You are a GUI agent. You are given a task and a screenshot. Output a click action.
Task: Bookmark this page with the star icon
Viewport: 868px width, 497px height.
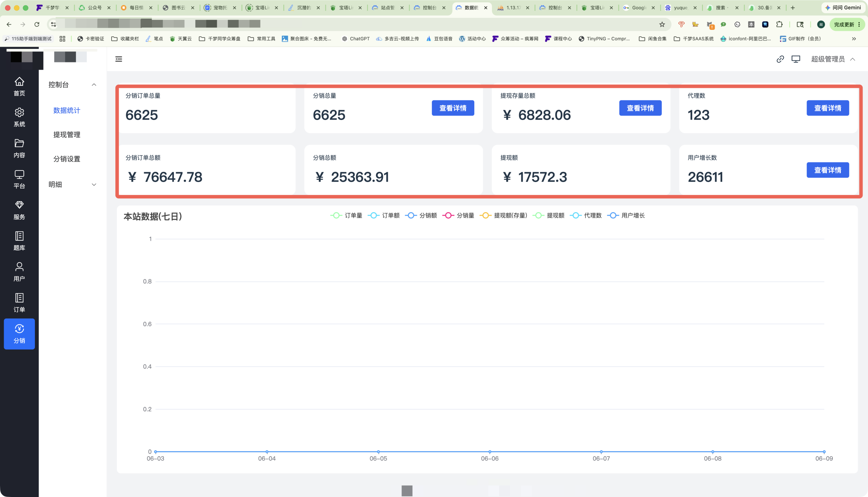click(x=662, y=24)
